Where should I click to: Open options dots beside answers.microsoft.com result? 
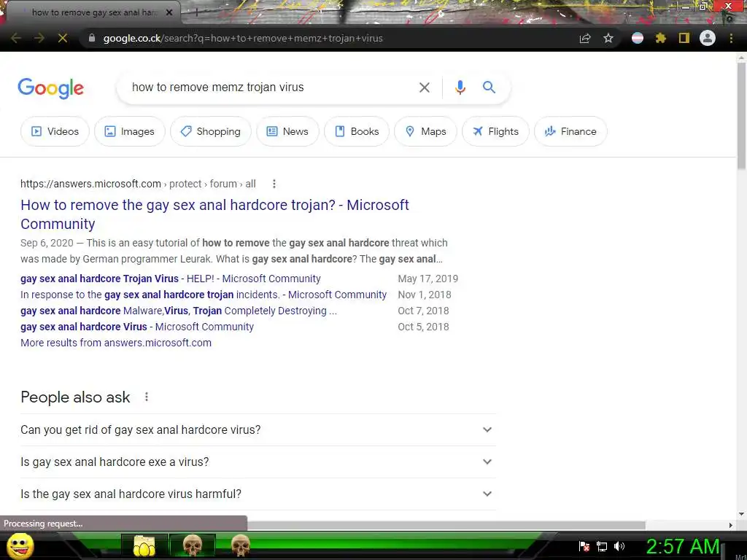pos(274,184)
